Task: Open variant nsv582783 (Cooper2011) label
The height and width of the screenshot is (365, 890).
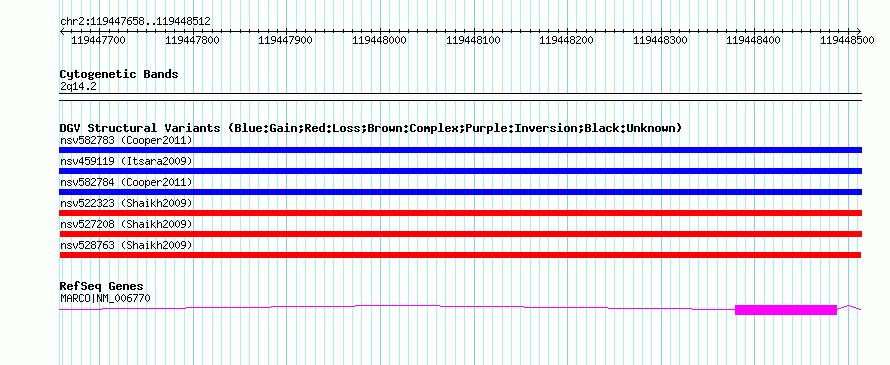Action: (126, 140)
